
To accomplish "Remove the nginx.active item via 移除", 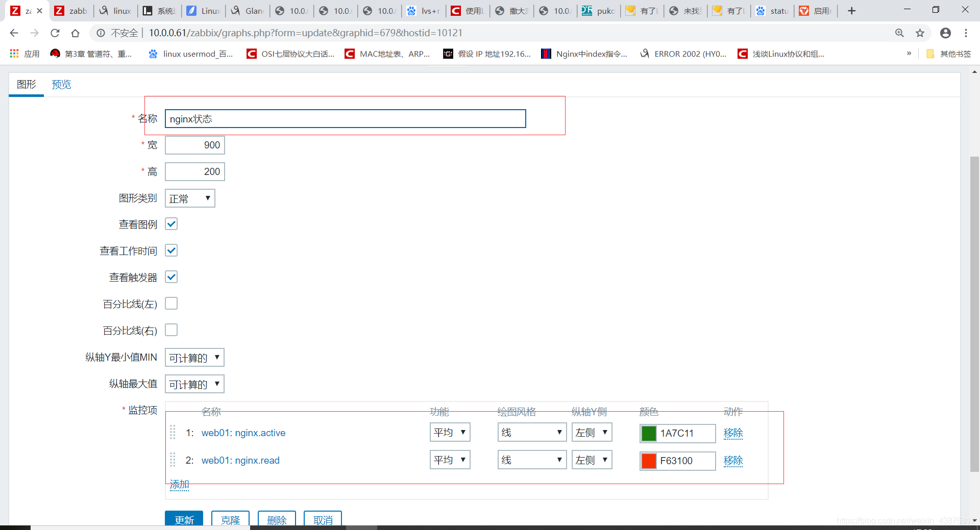I will [x=733, y=433].
